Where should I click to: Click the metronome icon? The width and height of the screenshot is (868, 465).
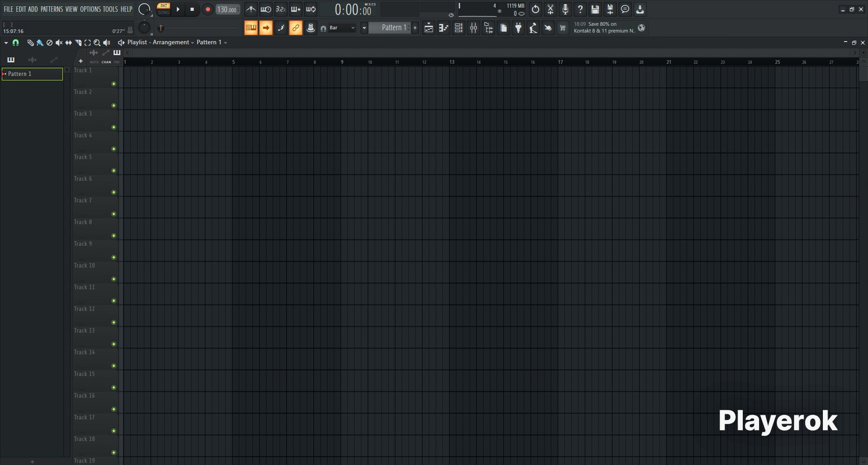click(251, 9)
